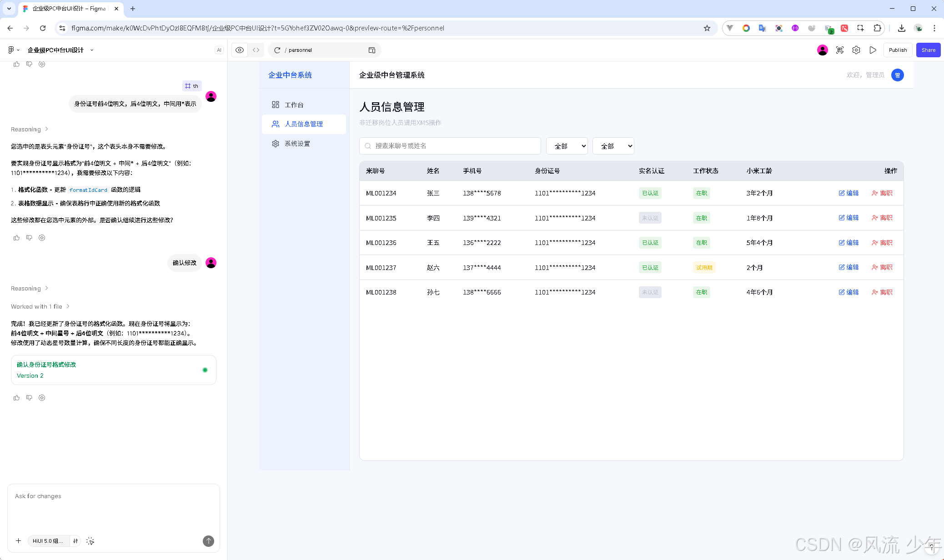
Task: Click the preview eye icon
Action: tap(240, 50)
